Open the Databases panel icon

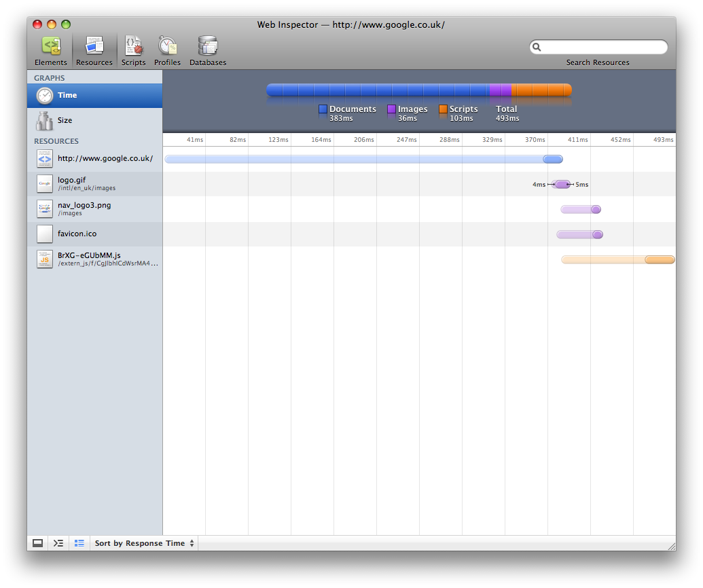pyautogui.click(x=207, y=46)
